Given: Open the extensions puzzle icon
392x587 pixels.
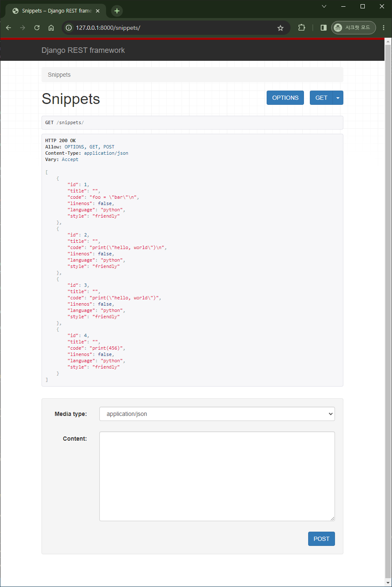Looking at the screenshot, I should [x=301, y=28].
